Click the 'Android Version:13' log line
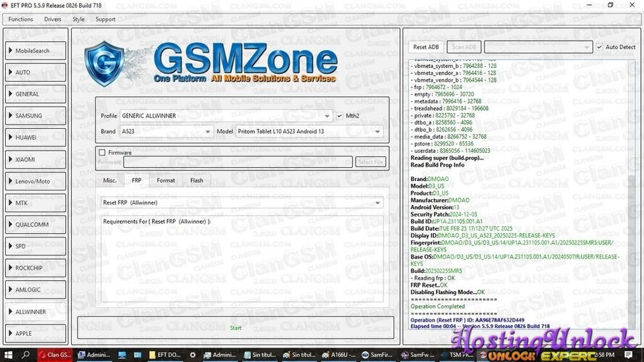 tap(435, 207)
